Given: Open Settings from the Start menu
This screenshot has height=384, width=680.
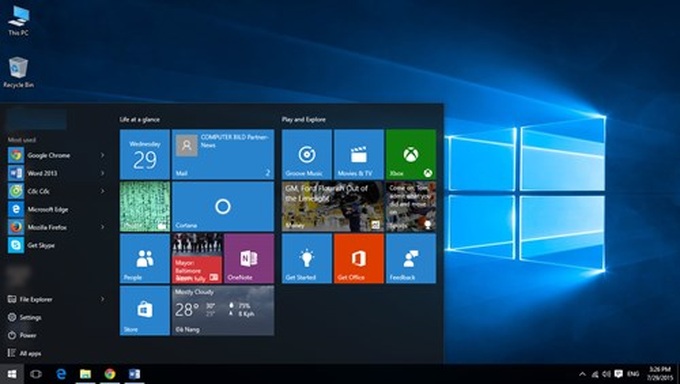Looking at the screenshot, I should pos(25,317).
